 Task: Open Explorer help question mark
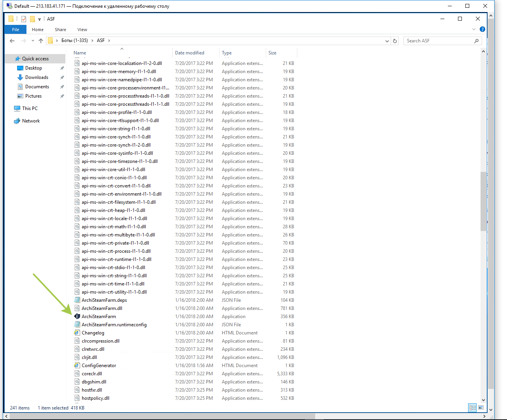482,29
